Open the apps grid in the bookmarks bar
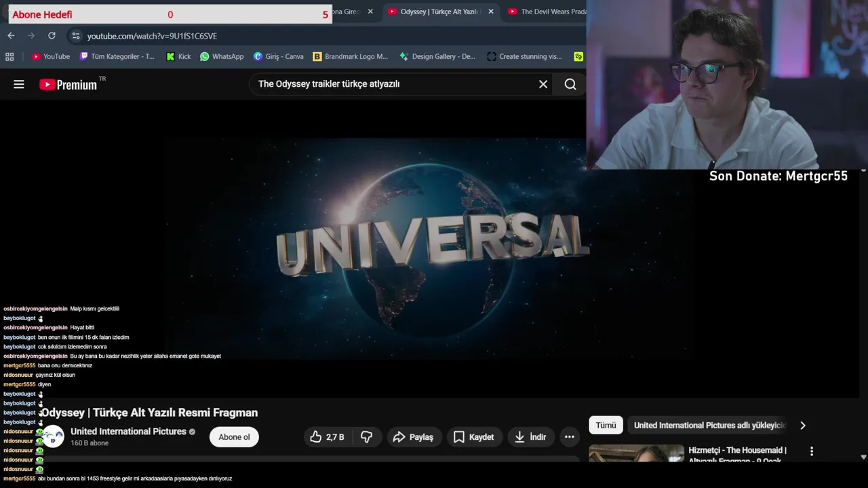Viewport: 868px width, 488px height. point(9,57)
